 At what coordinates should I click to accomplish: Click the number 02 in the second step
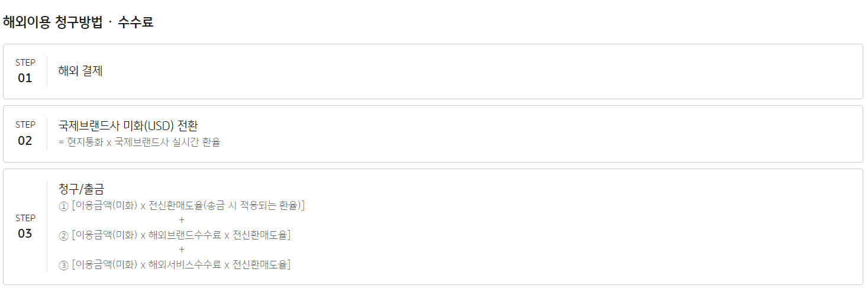[x=25, y=141]
